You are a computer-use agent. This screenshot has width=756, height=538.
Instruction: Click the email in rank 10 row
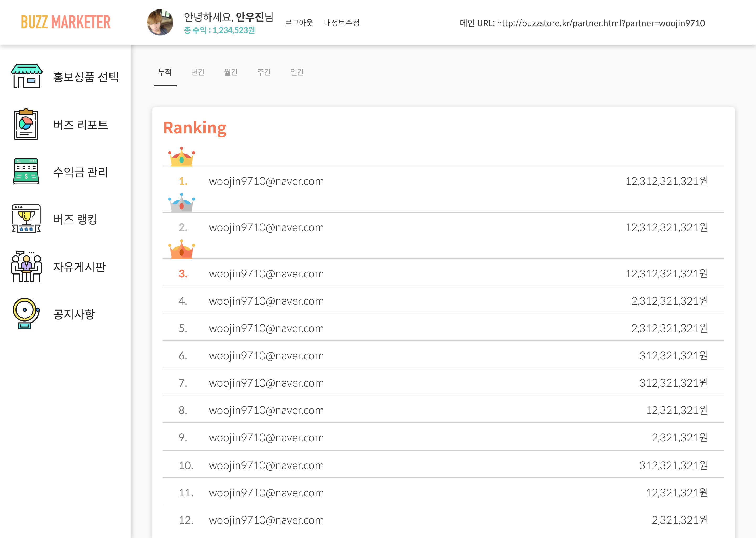pyautogui.click(x=266, y=466)
